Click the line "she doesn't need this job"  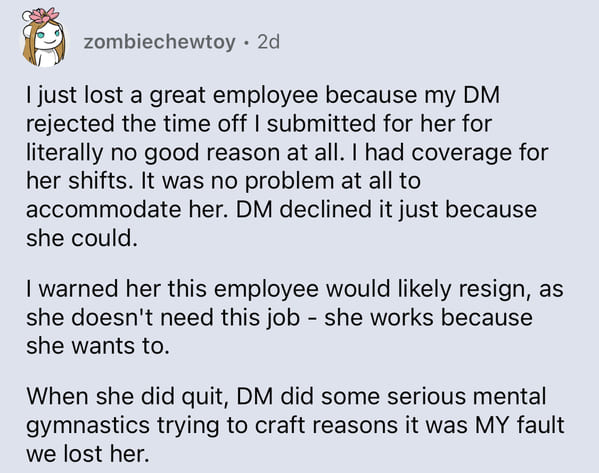[279, 318]
